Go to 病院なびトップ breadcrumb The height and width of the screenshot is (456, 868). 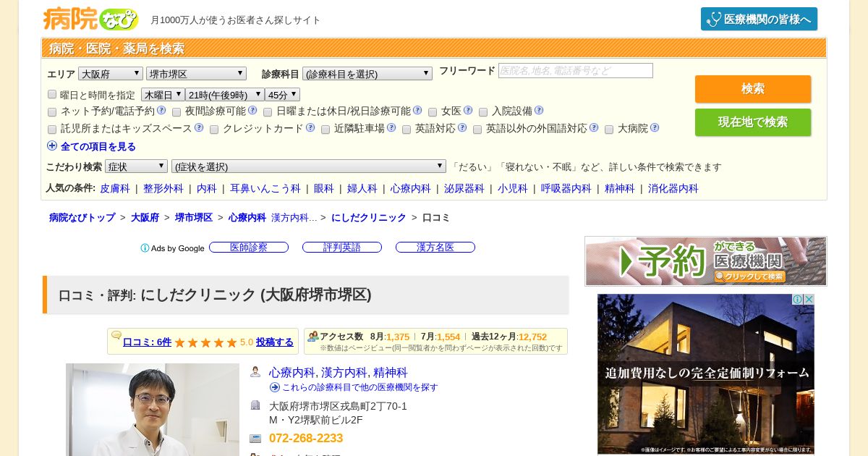82,217
